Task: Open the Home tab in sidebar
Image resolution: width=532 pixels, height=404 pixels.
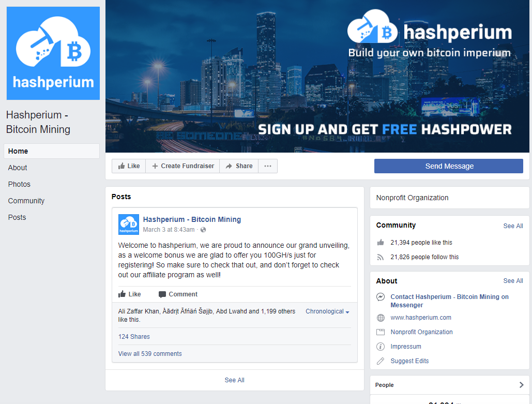Action: coord(52,151)
